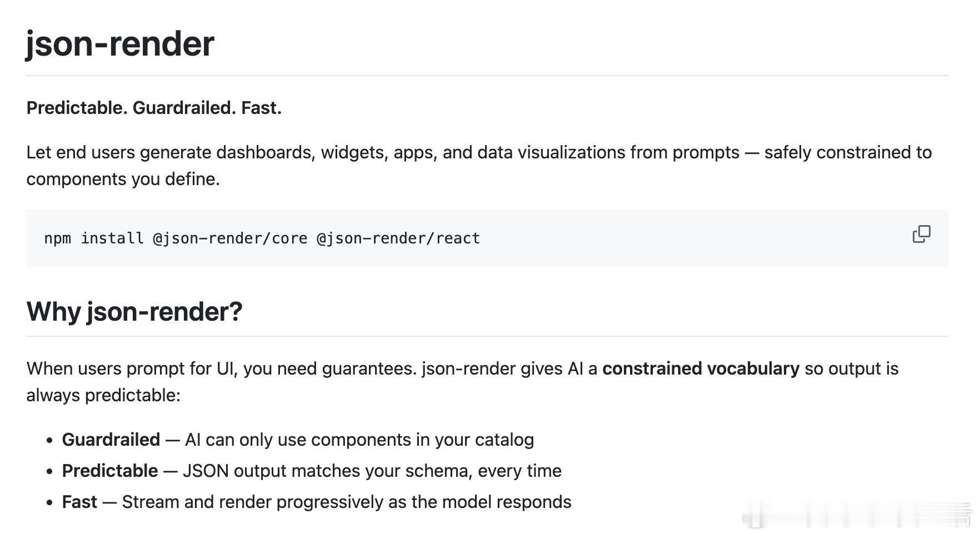
Task: Click the bold 'Guardrailed' bullet term
Action: click(111, 440)
